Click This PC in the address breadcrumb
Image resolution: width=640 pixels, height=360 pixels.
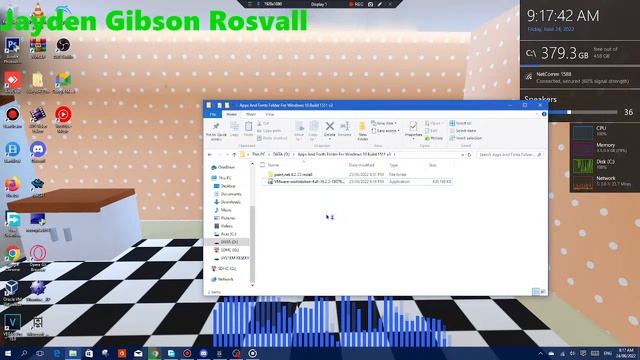[x=258, y=155]
